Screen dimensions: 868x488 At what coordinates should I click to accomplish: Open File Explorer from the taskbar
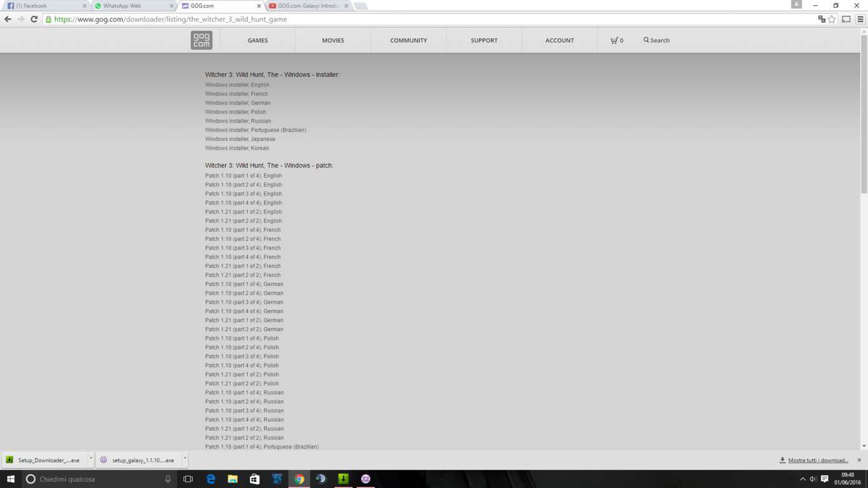coord(233,479)
